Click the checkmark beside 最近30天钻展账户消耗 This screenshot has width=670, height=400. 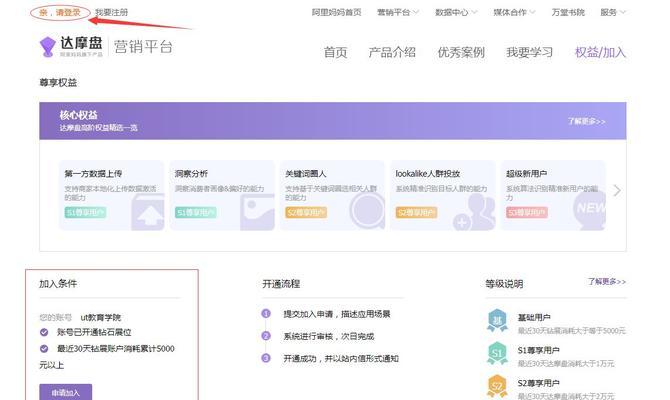(44, 349)
